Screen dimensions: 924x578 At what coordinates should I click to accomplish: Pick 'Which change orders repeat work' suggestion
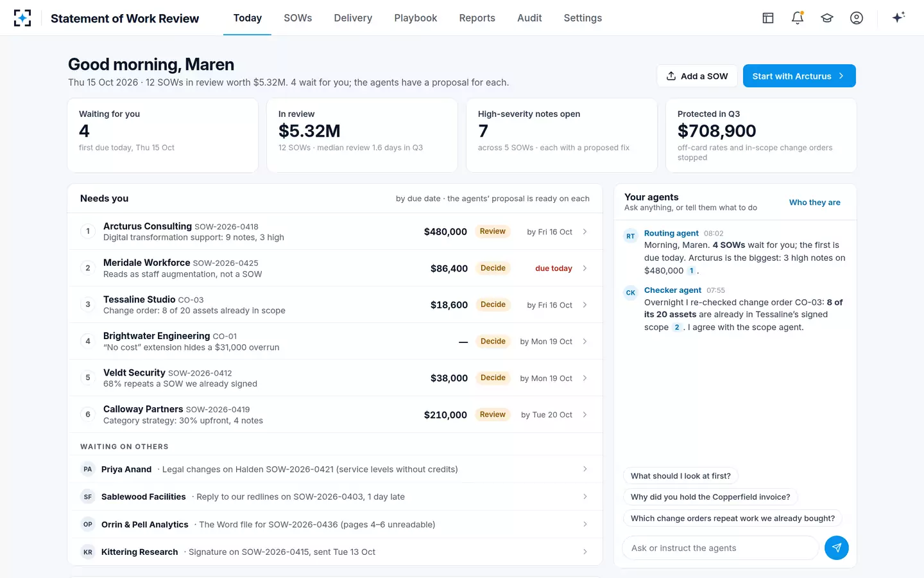pos(733,518)
